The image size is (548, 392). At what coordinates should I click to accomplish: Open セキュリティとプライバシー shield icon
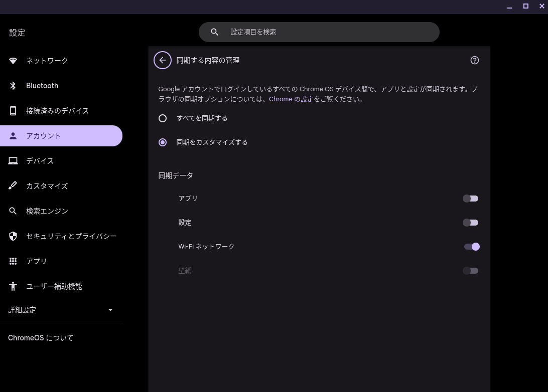tap(13, 236)
